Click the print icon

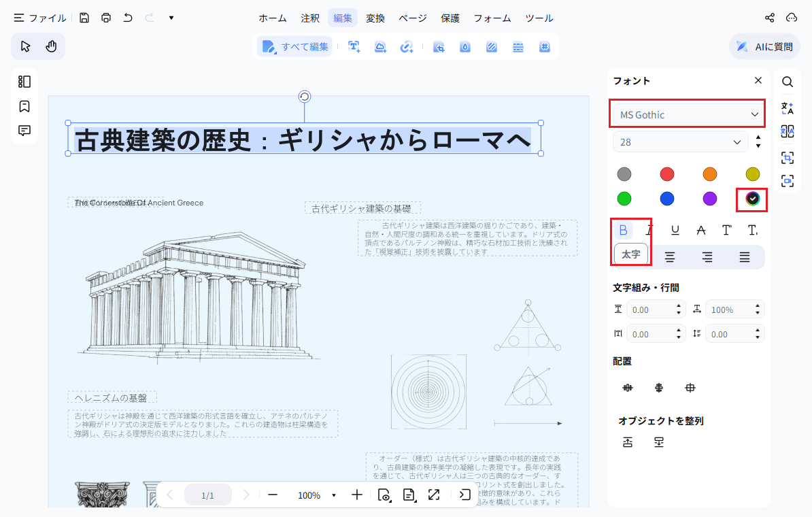105,18
